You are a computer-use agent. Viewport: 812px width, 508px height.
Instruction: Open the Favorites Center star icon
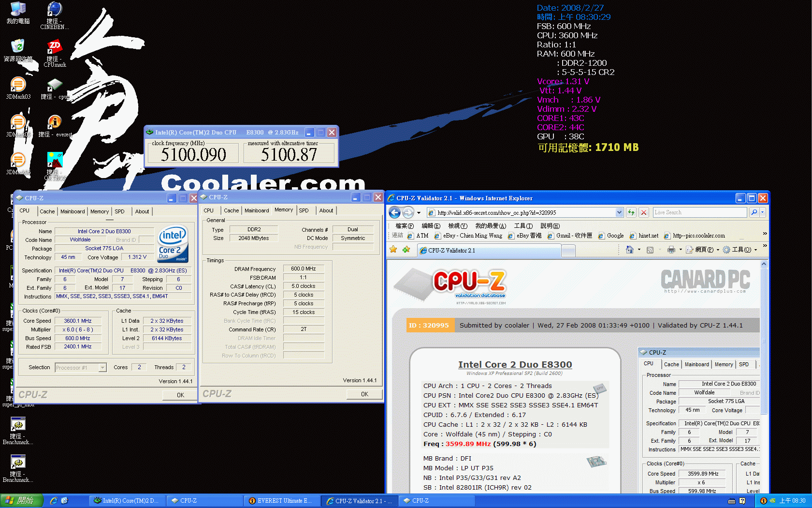point(393,250)
